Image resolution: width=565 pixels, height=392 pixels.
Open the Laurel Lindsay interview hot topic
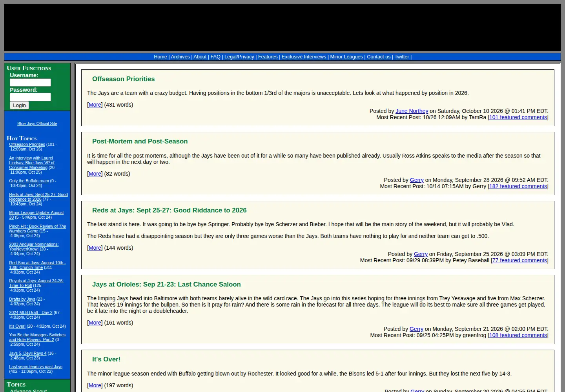pyautogui.click(x=31, y=163)
